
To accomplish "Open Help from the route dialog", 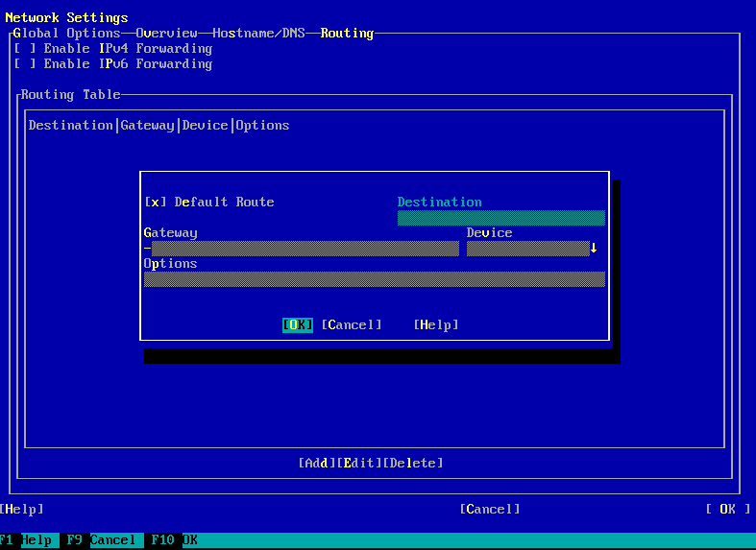I will (436, 324).
